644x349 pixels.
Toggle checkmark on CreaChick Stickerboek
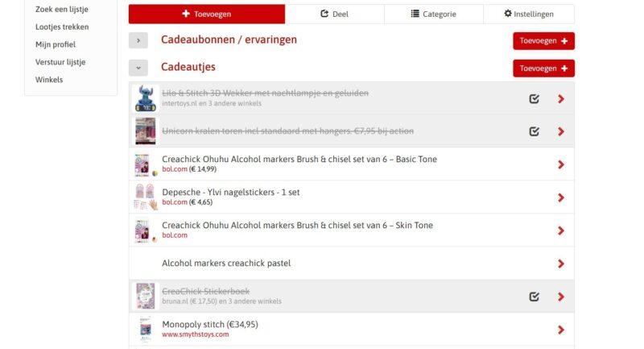click(x=534, y=297)
